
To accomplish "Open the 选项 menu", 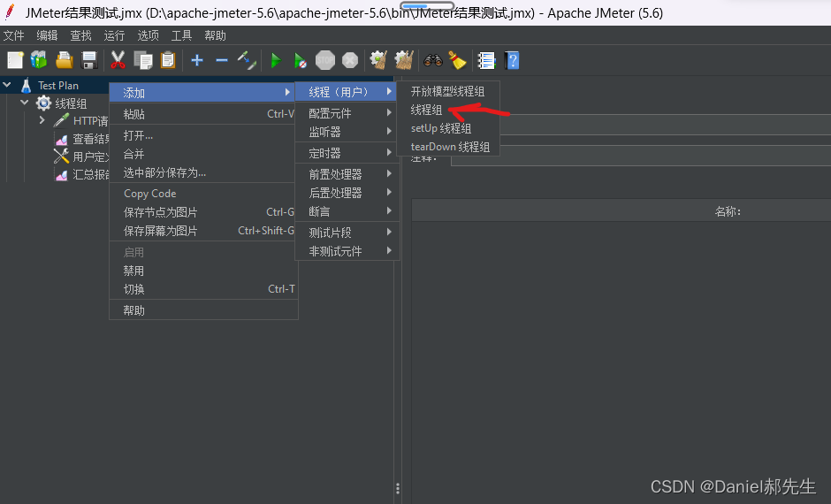I will tap(148, 35).
